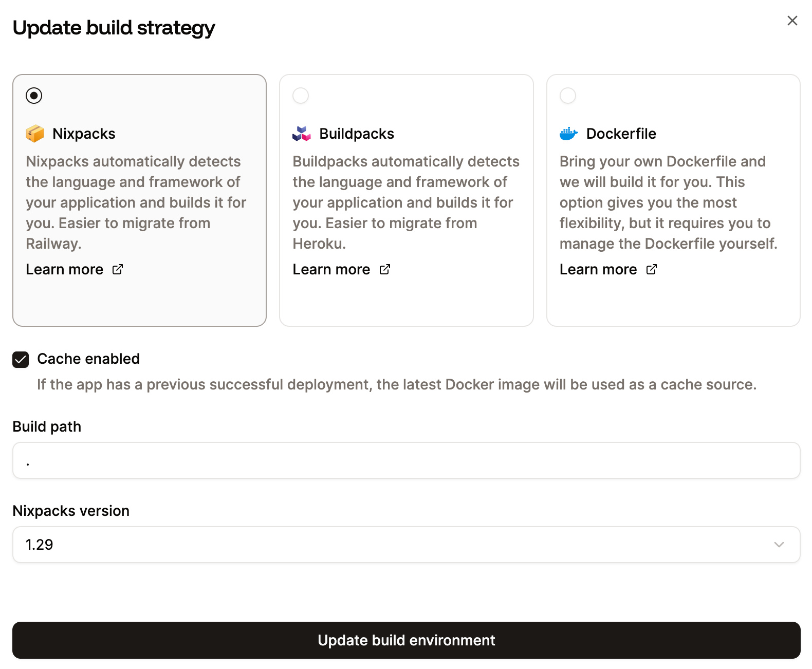Uncheck the Cache enabled checkbox
The width and height of the screenshot is (812, 669).
click(21, 359)
